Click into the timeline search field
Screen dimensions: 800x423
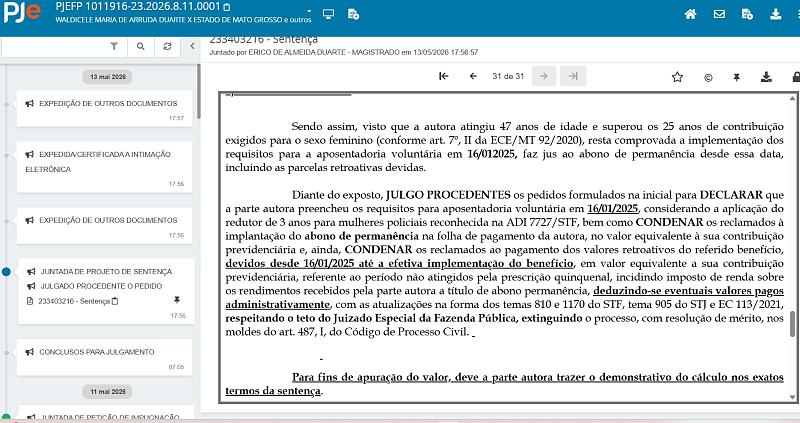tap(54, 46)
